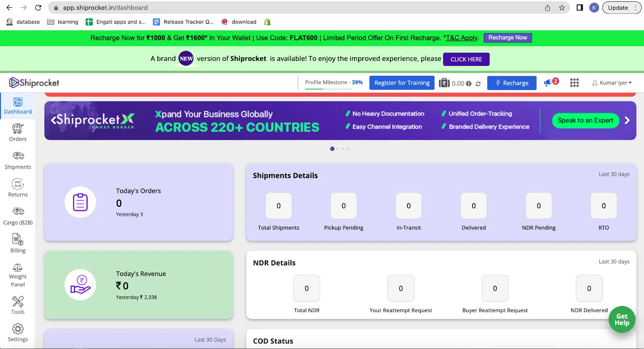
Task: Select the last carousel dot
Action: [349, 149]
